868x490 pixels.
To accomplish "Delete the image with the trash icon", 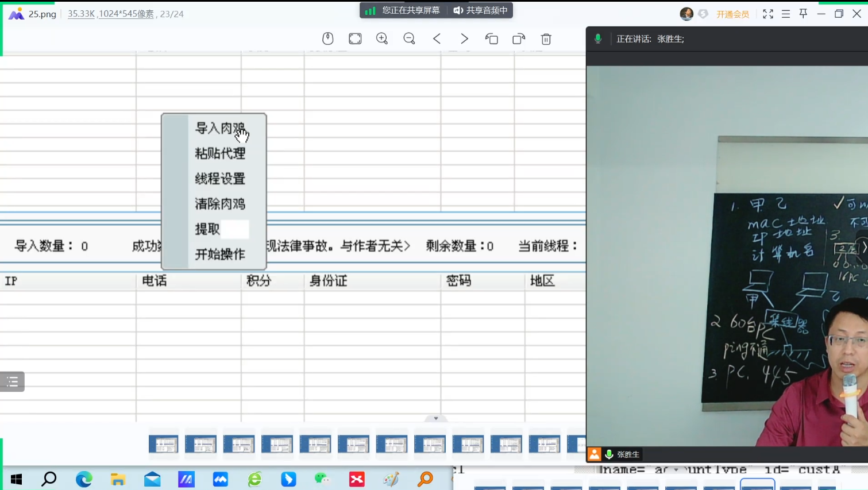I will pyautogui.click(x=546, y=38).
